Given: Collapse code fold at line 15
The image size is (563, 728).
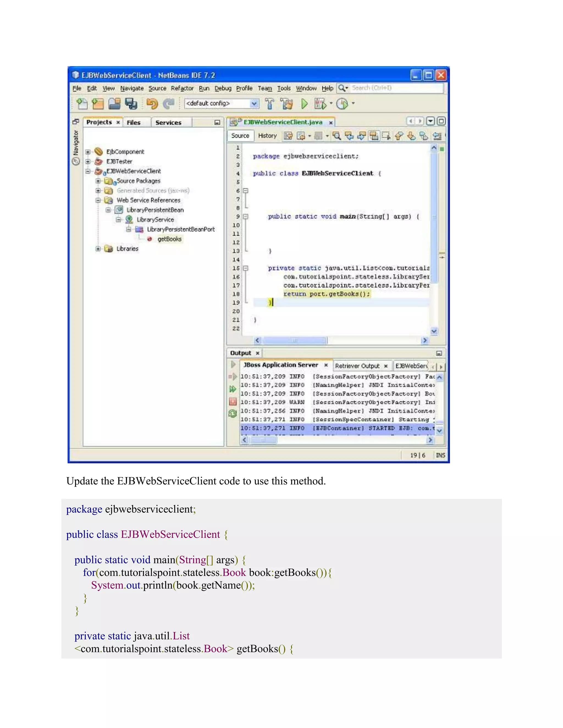Looking at the screenshot, I should pos(246,268).
